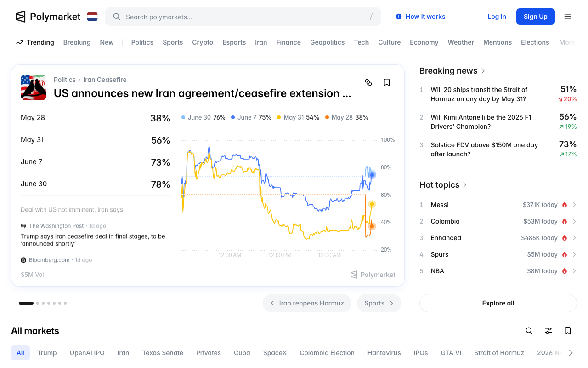Viewport: 588px width, 368px height.
Task: Click the info icon beside How it works
Action: point(399,17)
